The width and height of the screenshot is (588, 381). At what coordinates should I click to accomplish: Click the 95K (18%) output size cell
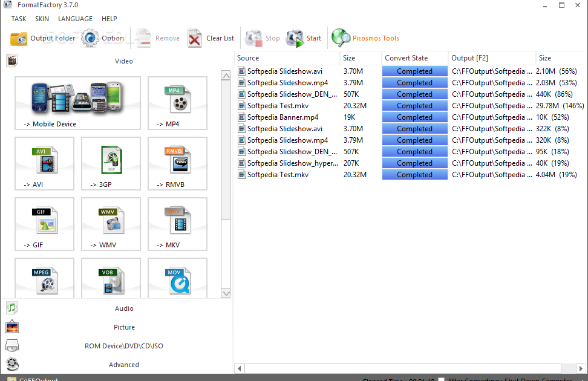[552, 152]
